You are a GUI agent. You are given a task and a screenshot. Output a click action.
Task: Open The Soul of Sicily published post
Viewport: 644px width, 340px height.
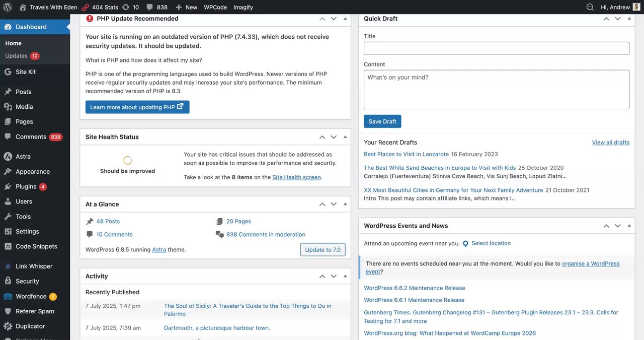coord(248,310)
